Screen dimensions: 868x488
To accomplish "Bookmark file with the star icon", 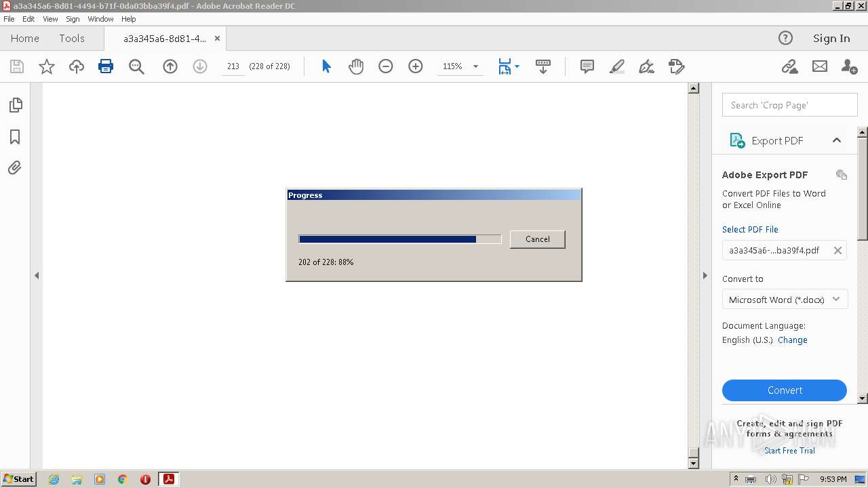I will pos(47,66).
